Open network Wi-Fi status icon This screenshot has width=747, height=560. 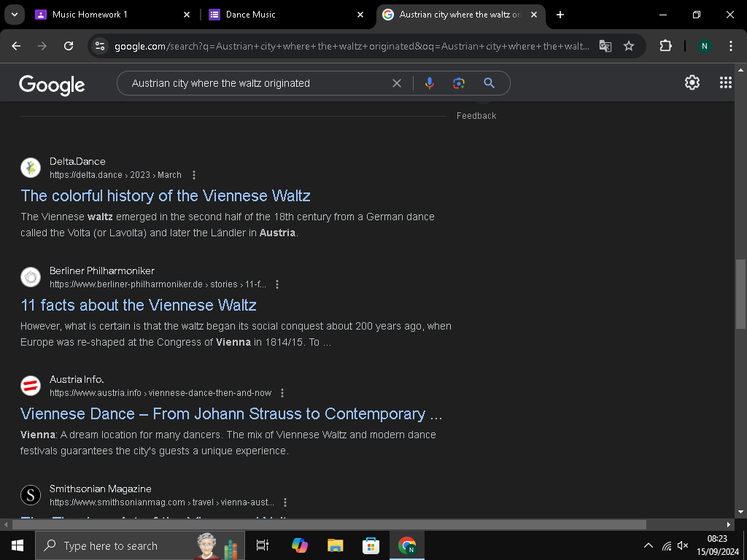pyautogui.click(x=667, y=545)
